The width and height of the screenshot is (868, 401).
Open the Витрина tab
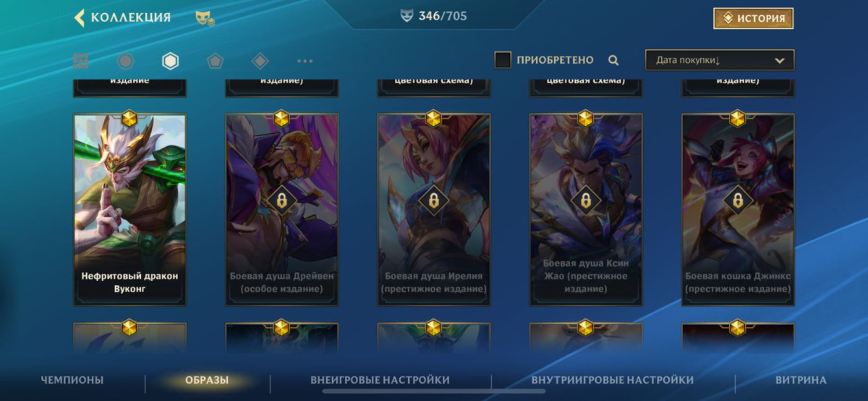point(801,380)
